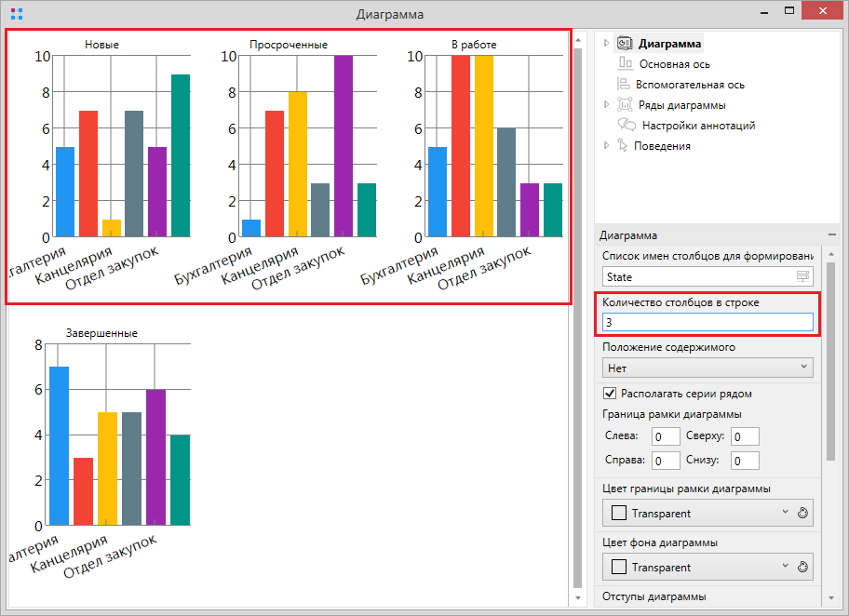The height and width of the screenshot is (616, 849).
Task: Expand the Диаграмма tree node
Action: [x=607, y=44]
